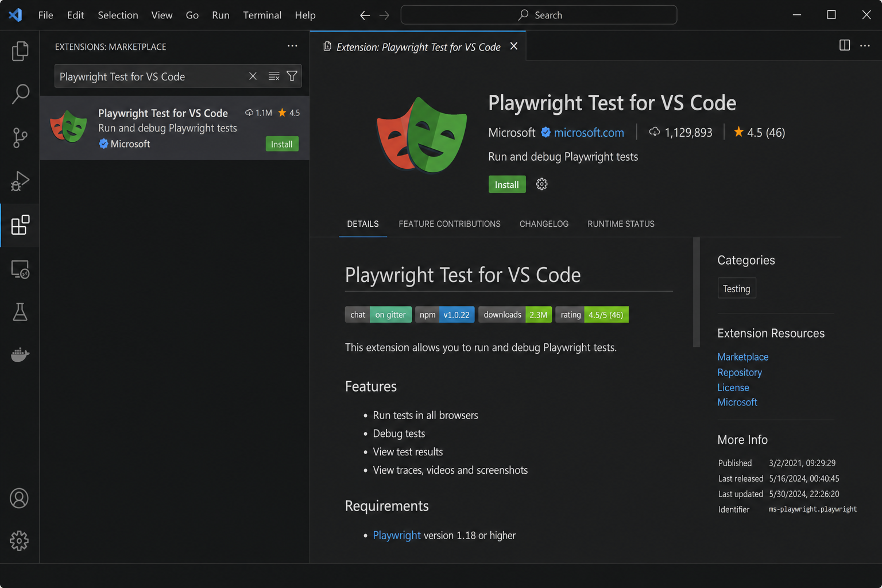This screenshot has height=588, width=882.
Task: Open the Testing flask view
Action: click(20, 312)
